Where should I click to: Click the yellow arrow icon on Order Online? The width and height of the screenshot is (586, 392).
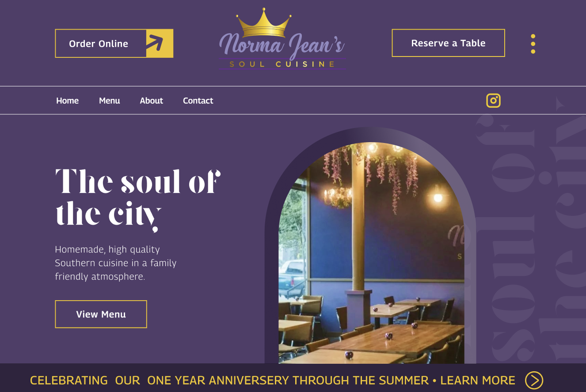click(160, 43)
